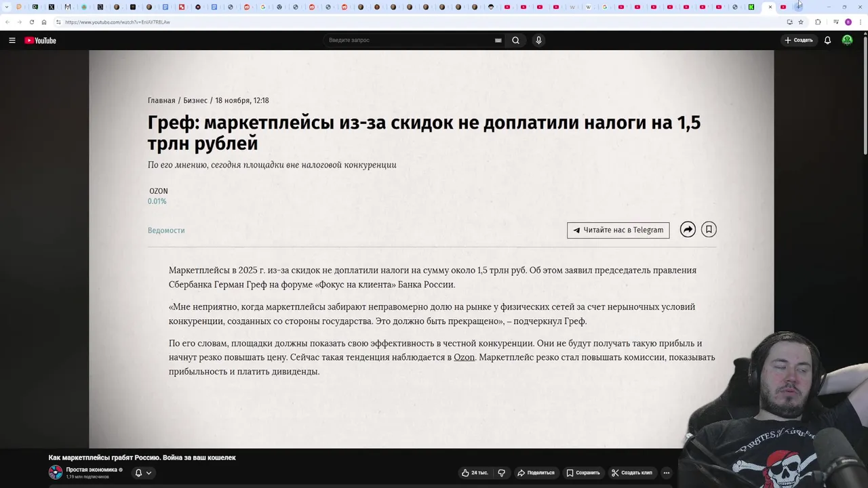This screenshot has width=868, height=488.
Task: Switch to the YouTube tab beside active tab
Action: pyautogui.click(x=783, y=7)
